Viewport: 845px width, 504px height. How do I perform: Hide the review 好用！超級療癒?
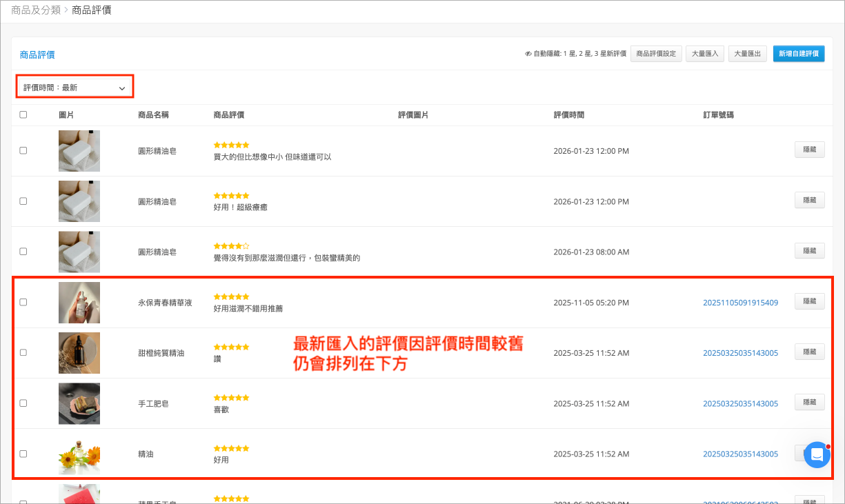pyautogui.click(x=810, y=201)
